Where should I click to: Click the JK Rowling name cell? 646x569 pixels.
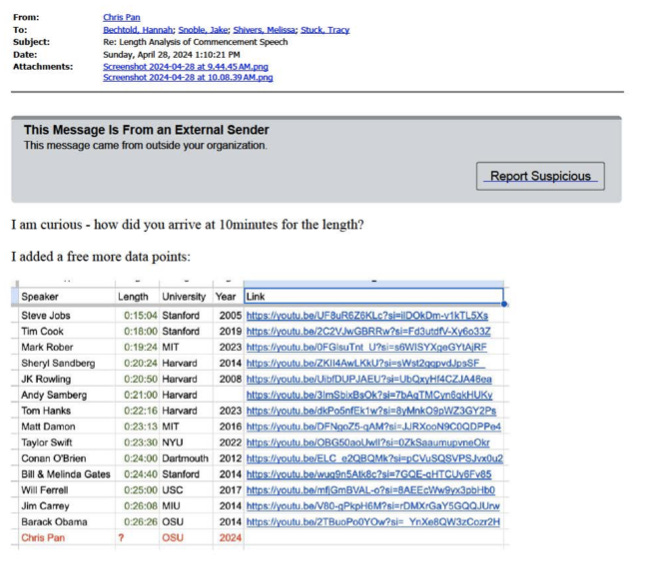click(x=67, y=379)
